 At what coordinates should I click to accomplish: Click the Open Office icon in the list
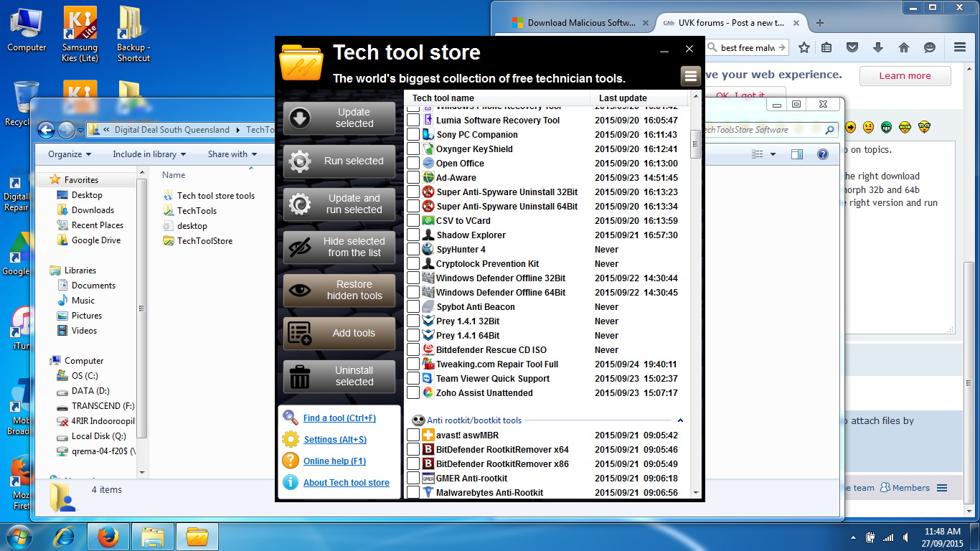pyautogui.click(x=428, y=163)
